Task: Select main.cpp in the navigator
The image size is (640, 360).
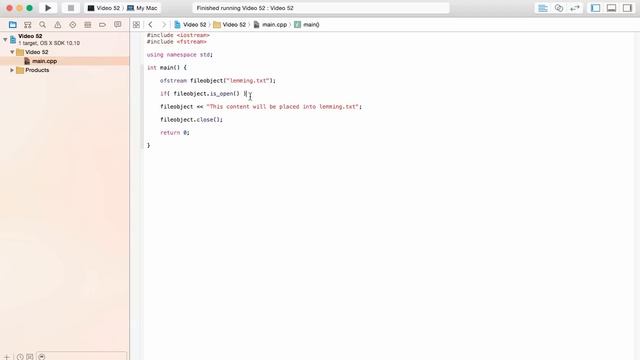Action: click(64, 61)
